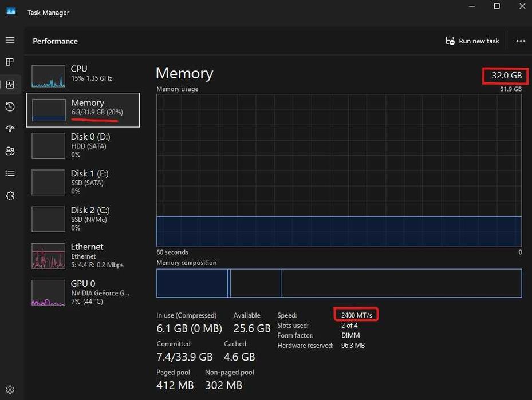Click the 60 seconds graph label
532x400 pixels.
click(172, 252)
